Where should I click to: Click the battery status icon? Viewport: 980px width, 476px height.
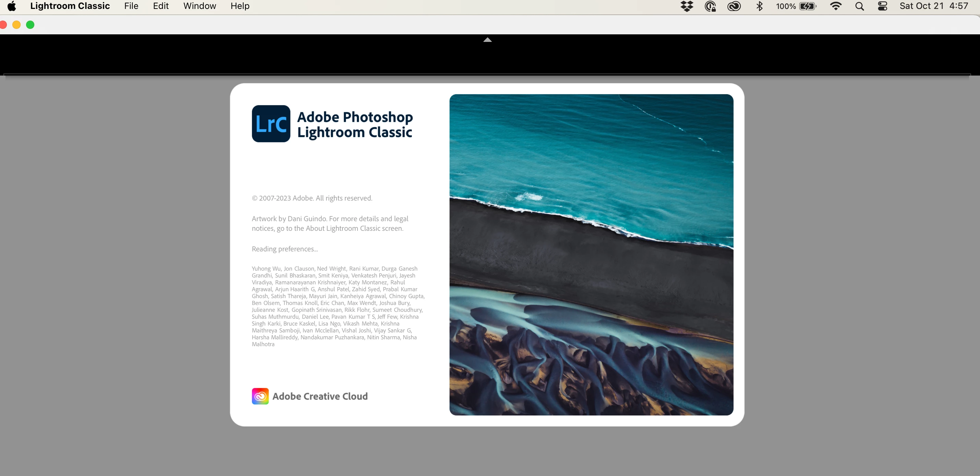pos(807,6)
